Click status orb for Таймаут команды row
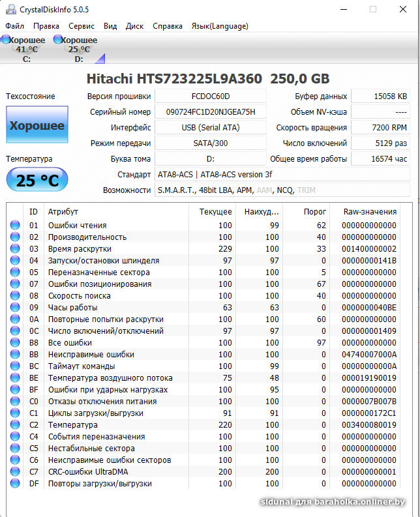The width and height of the screenshot is (420, 517). pyautogui.click(x=15, y=366)
